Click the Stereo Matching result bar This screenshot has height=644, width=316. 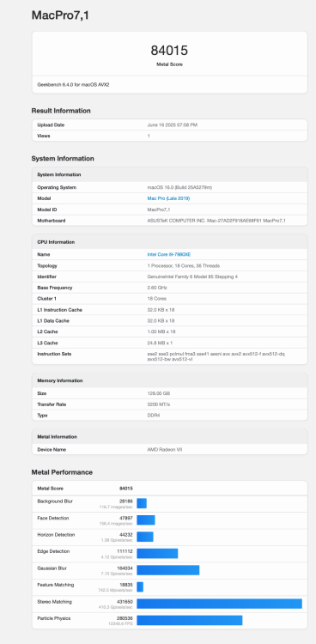pos(220,604)
